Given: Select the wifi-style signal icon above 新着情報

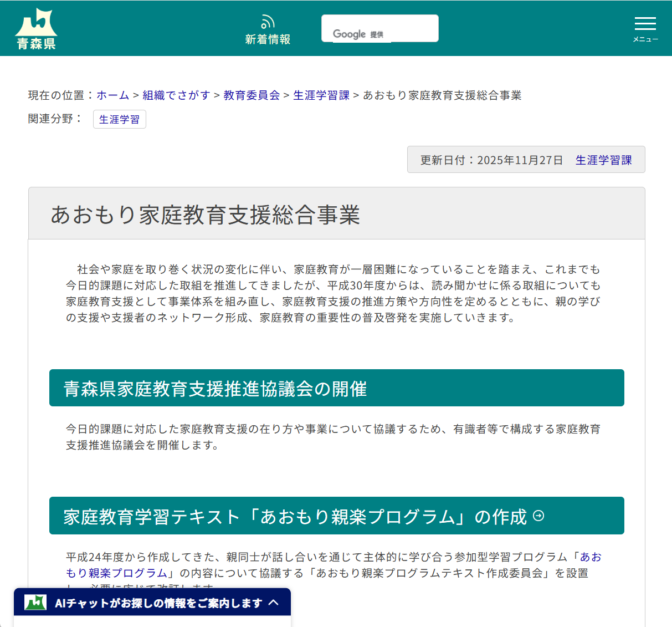Looking at the screenshot, I should pyautogui.click(x=268, y=21).
